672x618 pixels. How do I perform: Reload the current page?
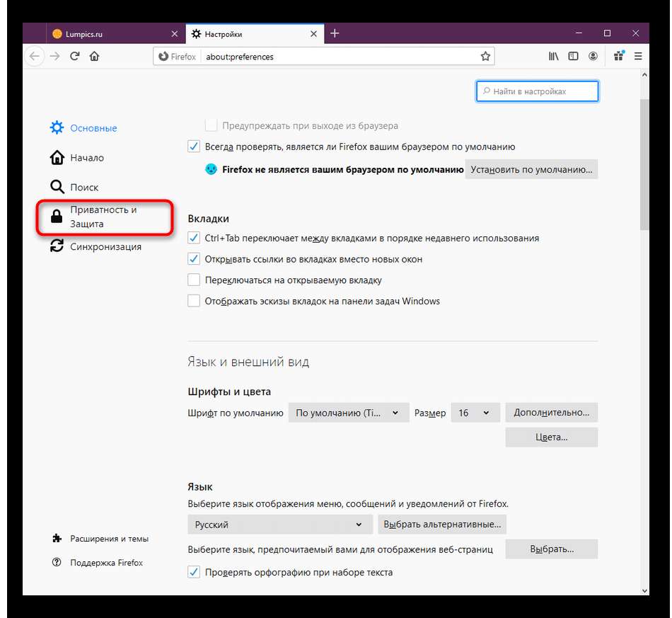(x=74, y=56)
